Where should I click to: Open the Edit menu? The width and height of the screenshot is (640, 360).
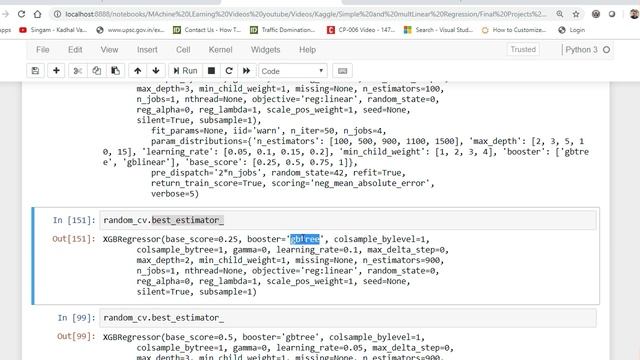(x=75, y=50)
